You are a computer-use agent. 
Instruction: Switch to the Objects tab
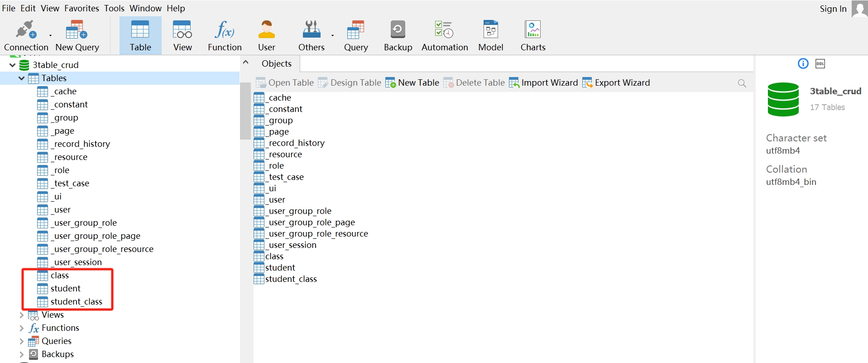[x=276, y=64]
